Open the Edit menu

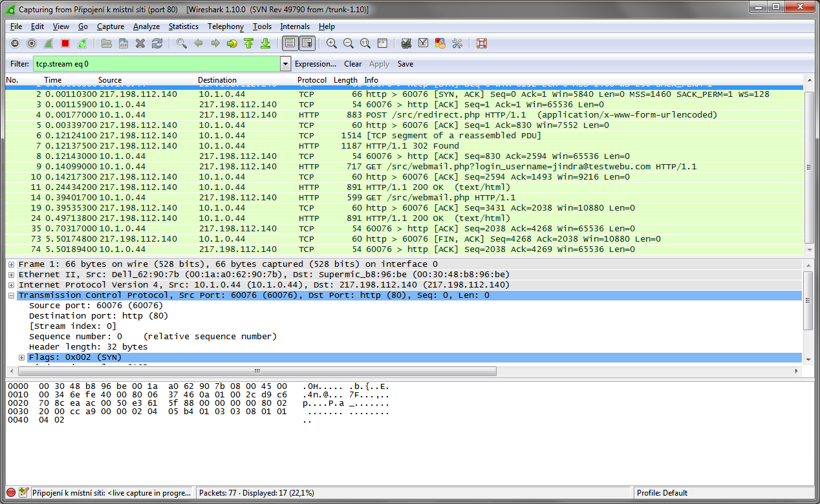tap(38, 26)
